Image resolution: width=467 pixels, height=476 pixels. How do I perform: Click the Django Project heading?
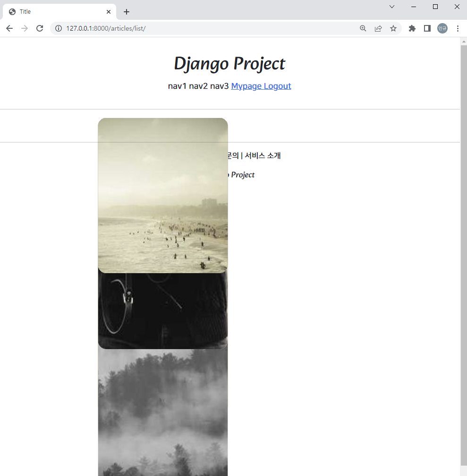click(x=229, y=64)
